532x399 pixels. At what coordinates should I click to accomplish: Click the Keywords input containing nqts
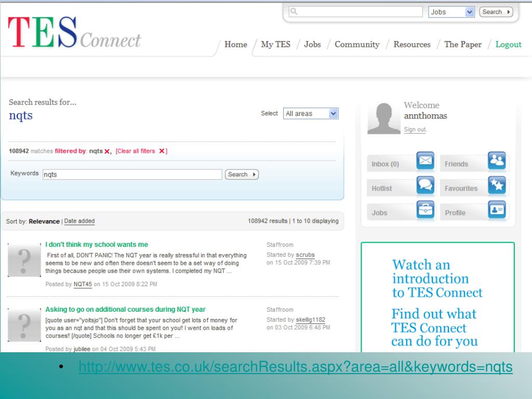click(132, 175)
